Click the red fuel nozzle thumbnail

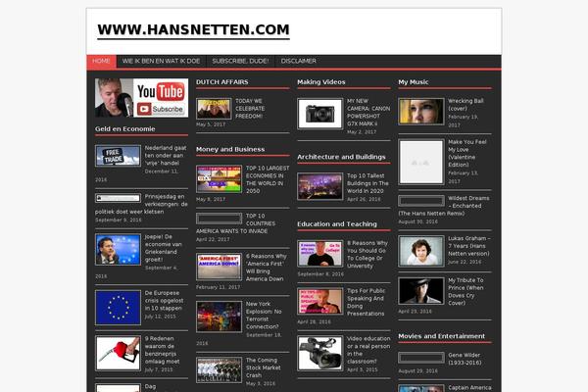coord(118,353)
